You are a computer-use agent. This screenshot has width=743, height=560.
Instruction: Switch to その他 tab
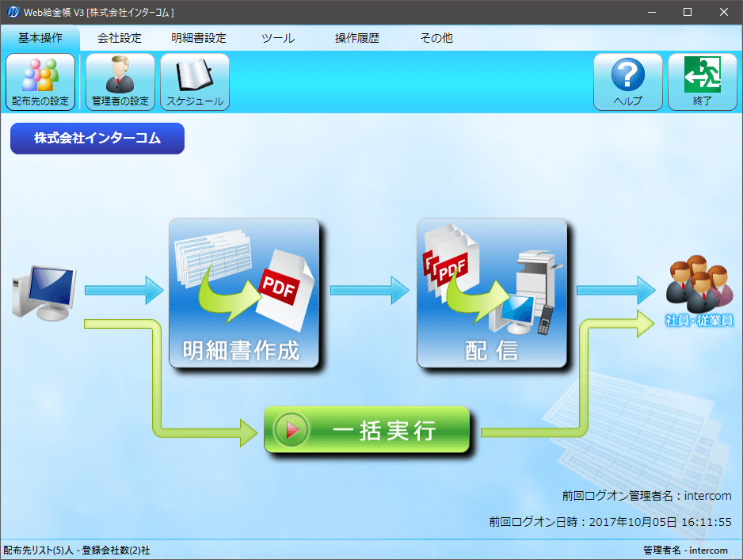pos(436,38)
